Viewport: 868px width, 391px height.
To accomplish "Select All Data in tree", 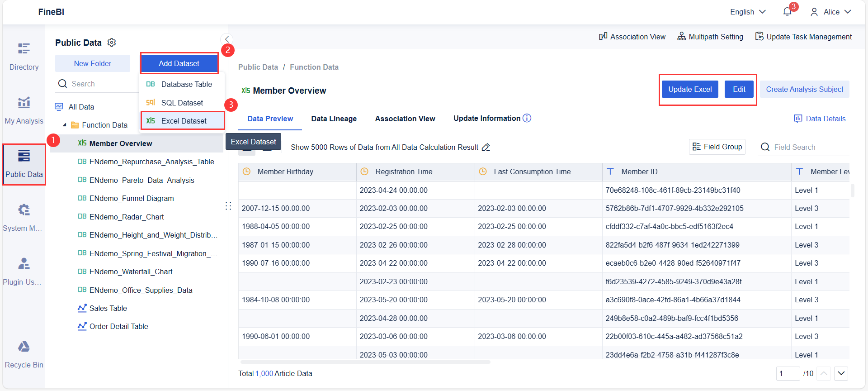I will (81, 107).
